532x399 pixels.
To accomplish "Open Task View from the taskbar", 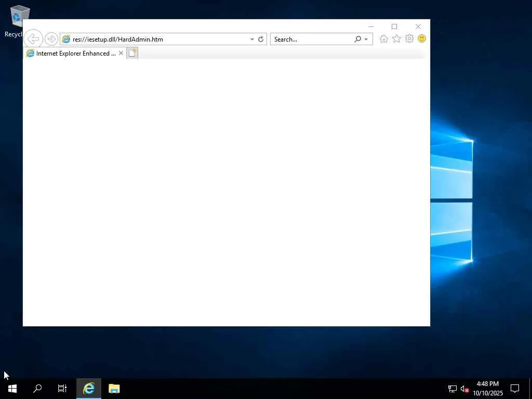I will [62, 389].
